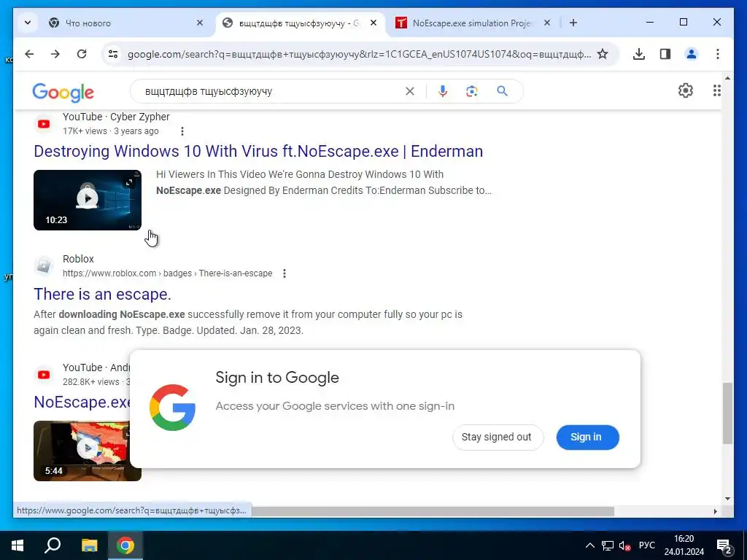Open the muted volume tray icon
Screen dimensions: 747x560
[624, 545]
